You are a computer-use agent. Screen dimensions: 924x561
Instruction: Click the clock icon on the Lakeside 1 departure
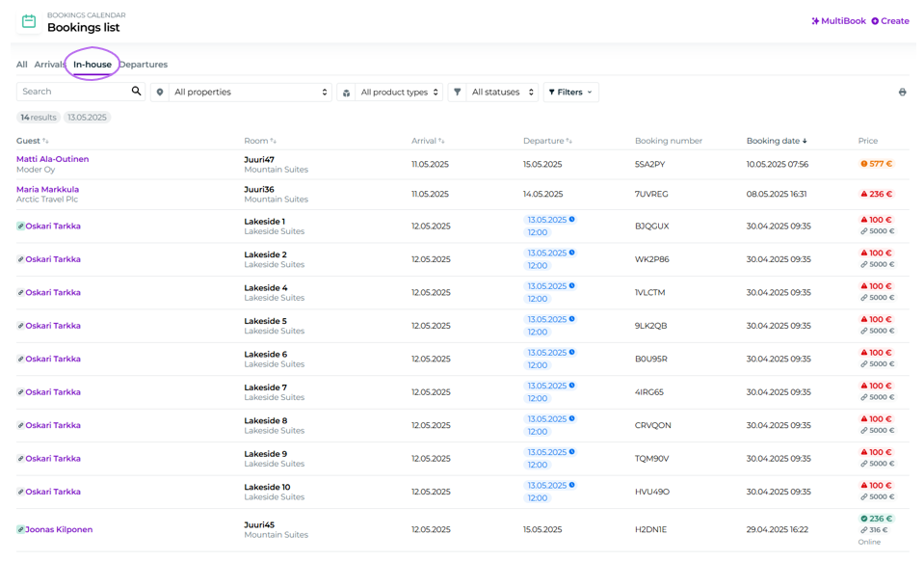[572, 219]
